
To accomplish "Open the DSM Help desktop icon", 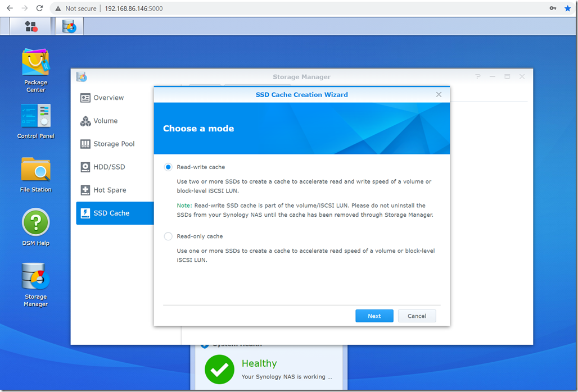I will click(x=36, y=227).
